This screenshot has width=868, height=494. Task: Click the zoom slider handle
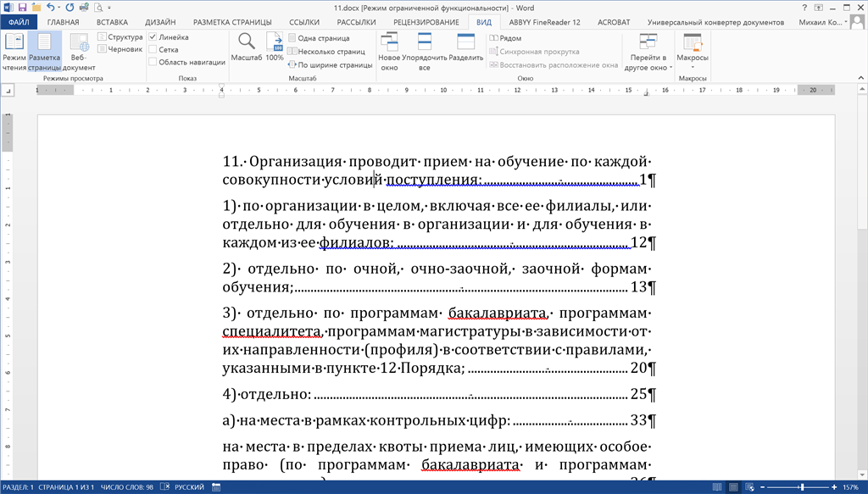(803, 487)
